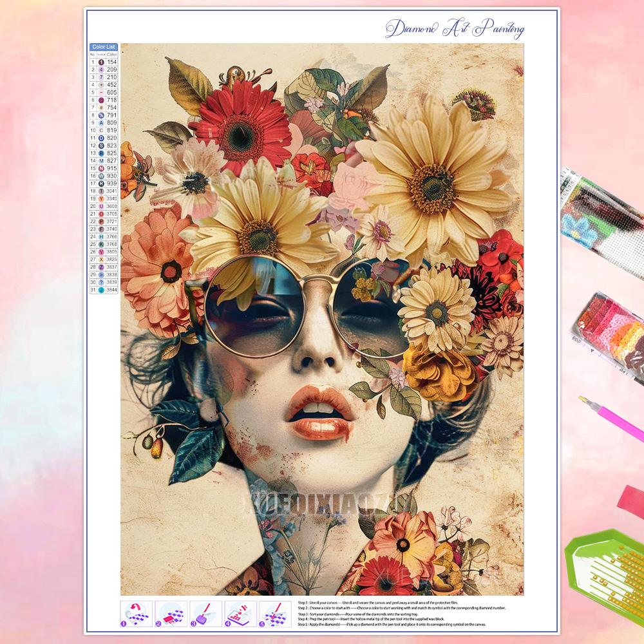644x644 pixels.
Task: Select step 1 unroll canvas icon
Action: (135, 614)
